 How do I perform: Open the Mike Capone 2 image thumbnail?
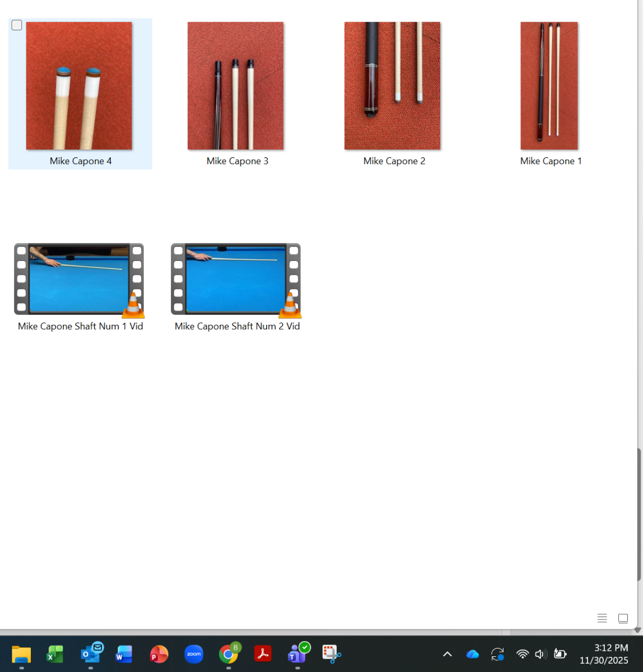(392, 85)
